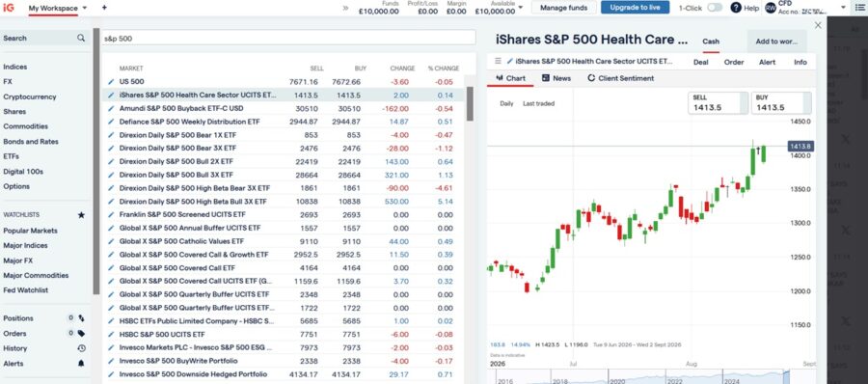This screenshot has height=384, width=868.
Task: Click the Manage funds button
Action: 563,8
